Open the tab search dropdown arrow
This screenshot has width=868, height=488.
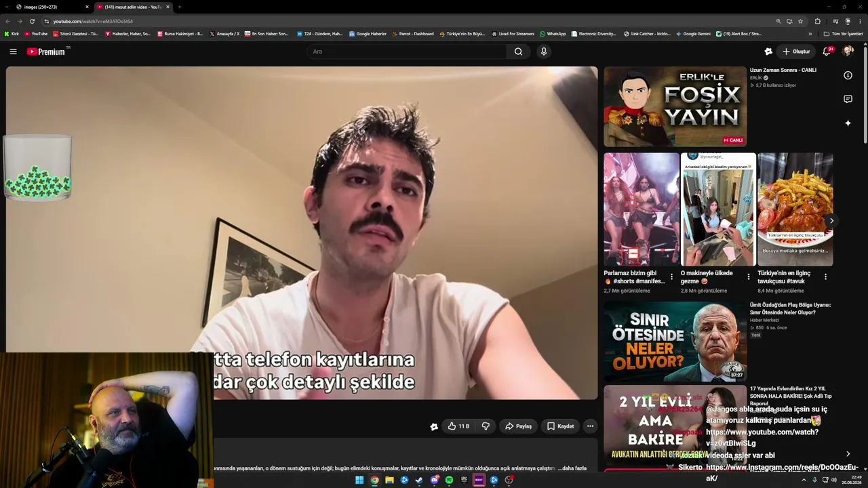(x=7, y=7)
